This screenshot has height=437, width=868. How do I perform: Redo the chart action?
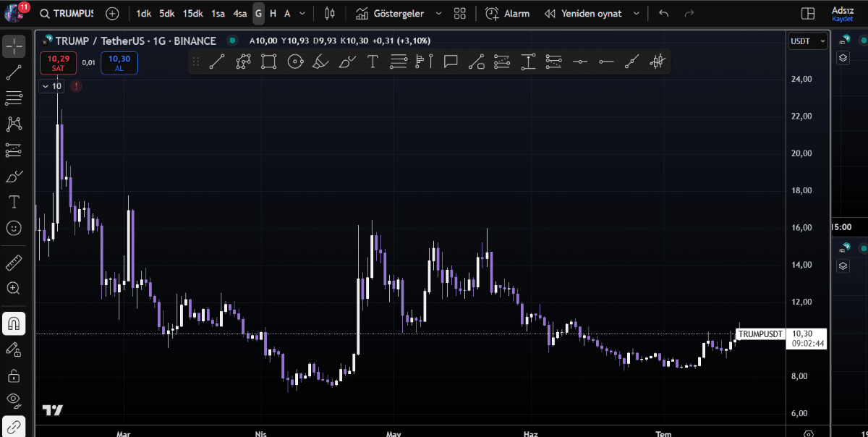tap(689, 13)
